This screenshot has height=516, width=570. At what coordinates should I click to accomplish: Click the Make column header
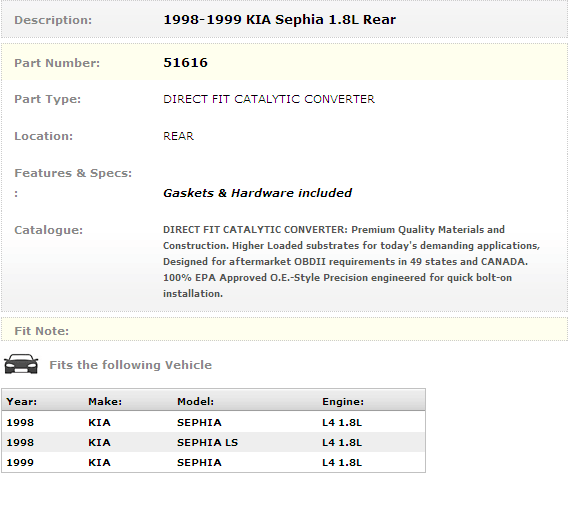[105, 401]
